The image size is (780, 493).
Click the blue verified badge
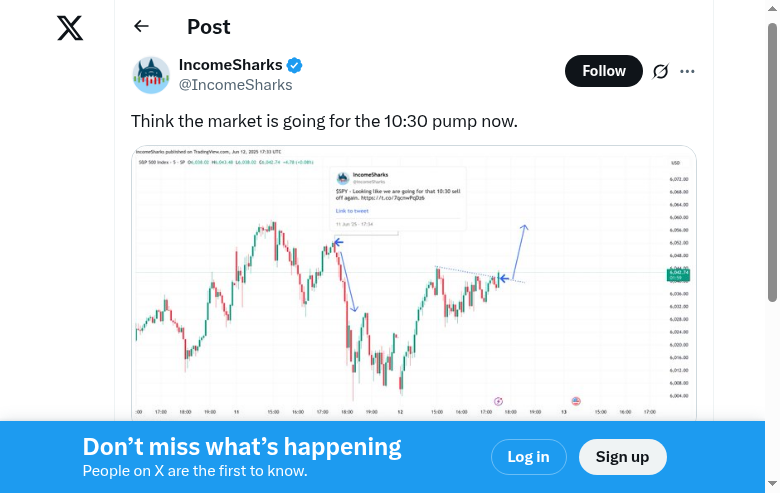[x=295, y=66]
